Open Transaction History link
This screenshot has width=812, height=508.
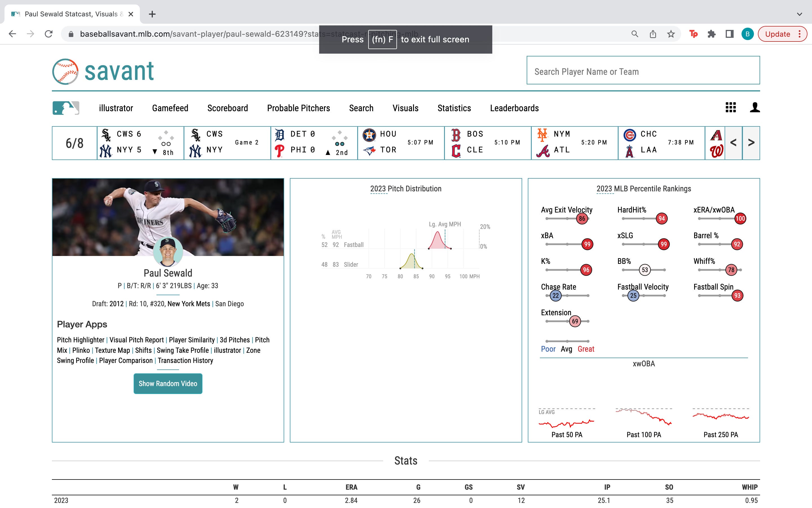click(185, 360)
